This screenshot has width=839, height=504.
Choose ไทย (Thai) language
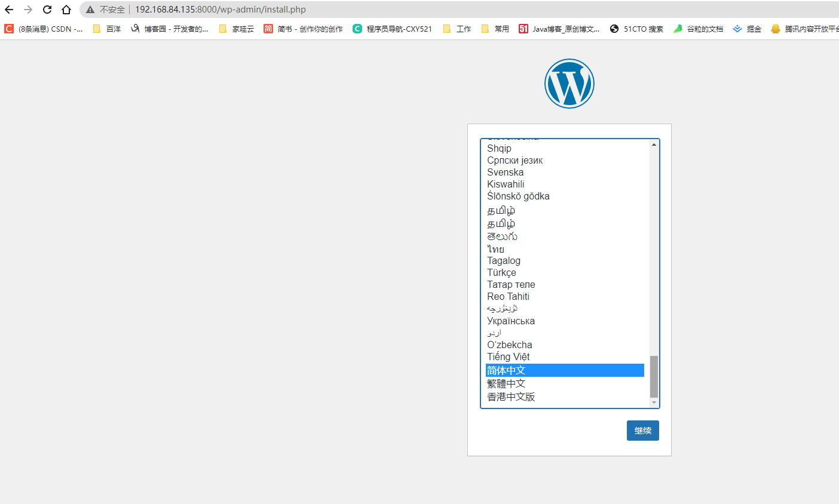point(565,249)
